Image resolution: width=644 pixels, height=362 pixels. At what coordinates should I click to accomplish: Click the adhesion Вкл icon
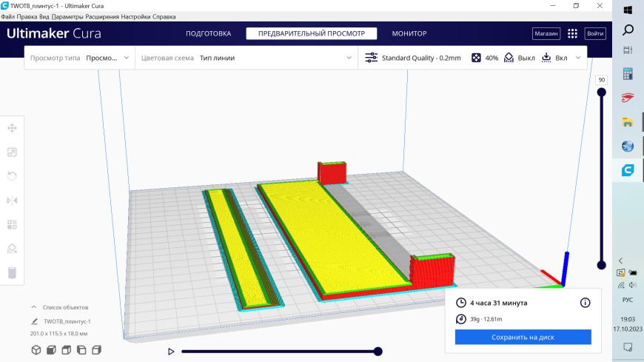click(x=546, y=58)
